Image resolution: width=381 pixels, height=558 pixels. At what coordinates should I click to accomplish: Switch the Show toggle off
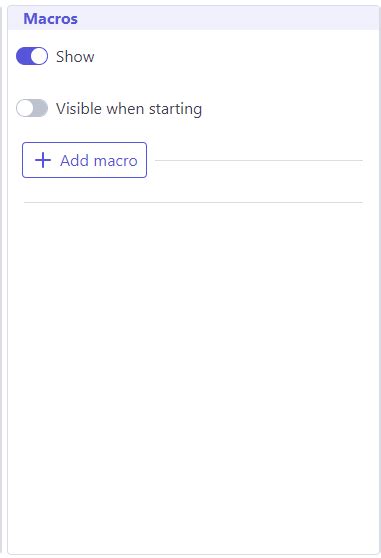click(32, 56)
